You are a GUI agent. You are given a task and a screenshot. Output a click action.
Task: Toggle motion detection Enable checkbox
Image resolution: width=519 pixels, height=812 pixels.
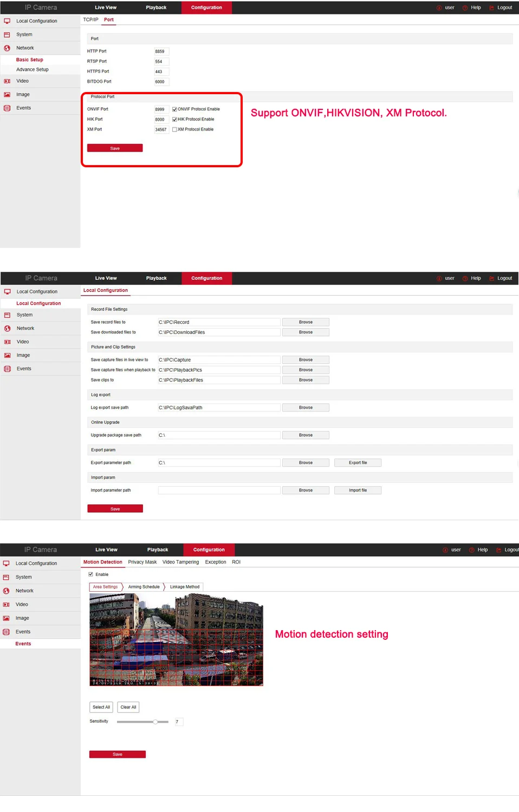(91, 574)
